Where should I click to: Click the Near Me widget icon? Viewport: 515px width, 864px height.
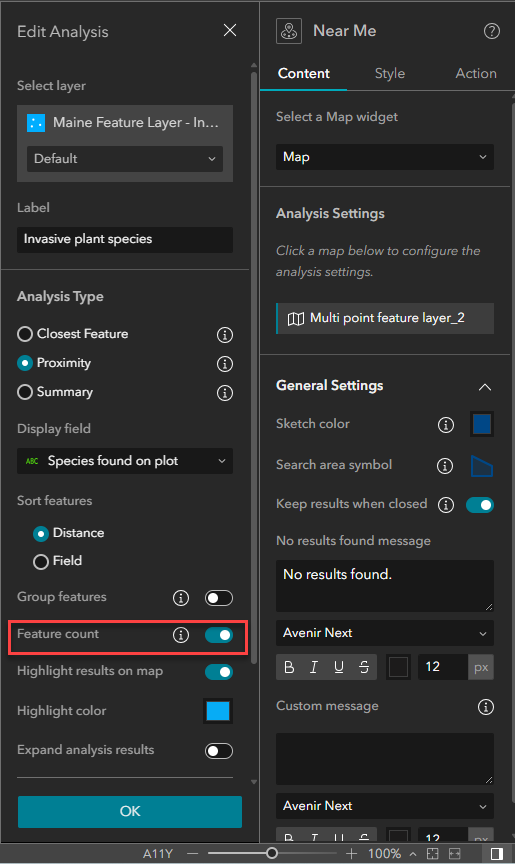click(x=289, y=31)
